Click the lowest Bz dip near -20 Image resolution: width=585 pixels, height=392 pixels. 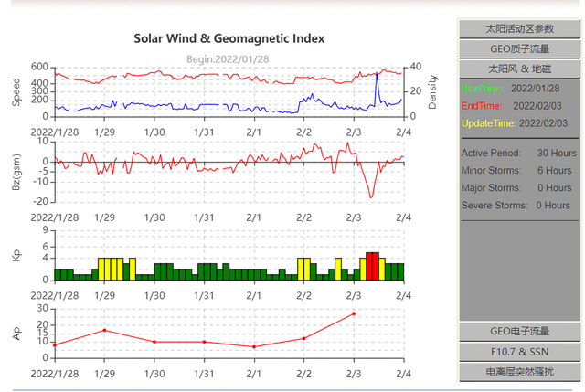pos(370,196)
